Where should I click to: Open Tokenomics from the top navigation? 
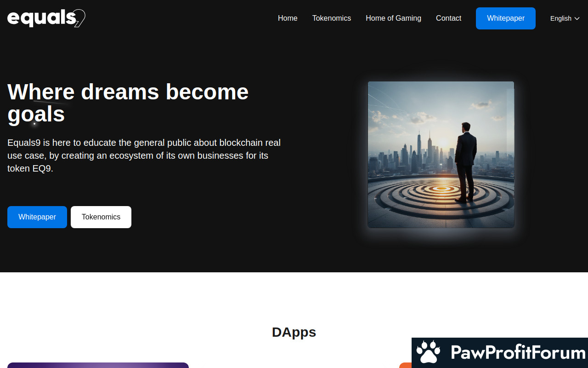(x=331, y=18)
